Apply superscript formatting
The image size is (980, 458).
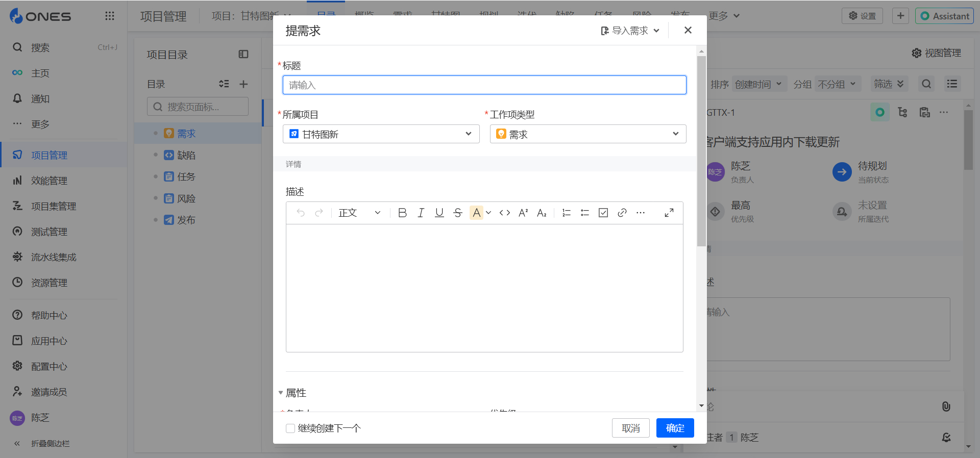click(523, 213)
